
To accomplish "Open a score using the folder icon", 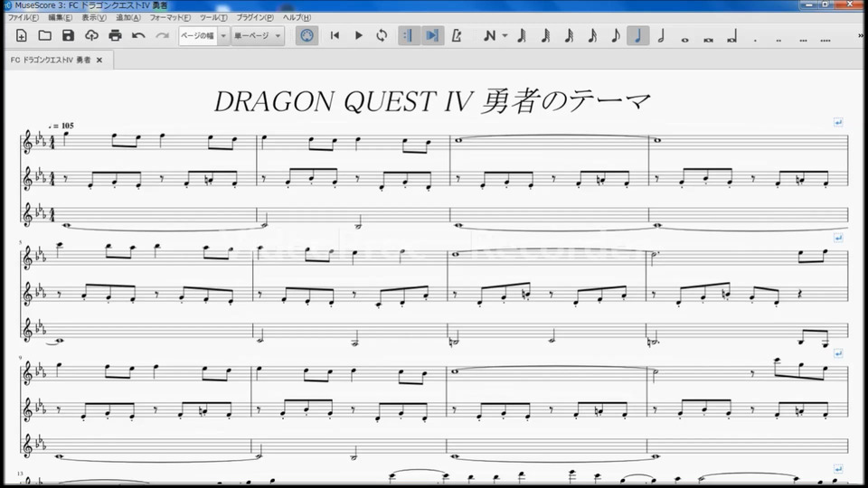I will [45, 36].
